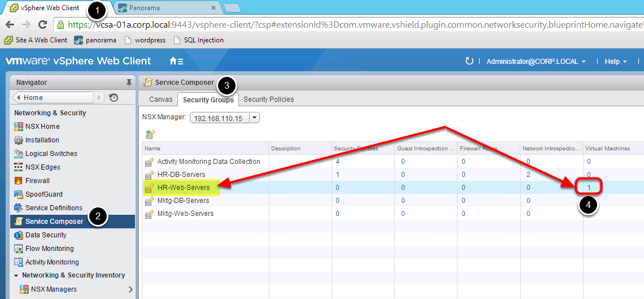Click the Service Definitions icon

19,208
